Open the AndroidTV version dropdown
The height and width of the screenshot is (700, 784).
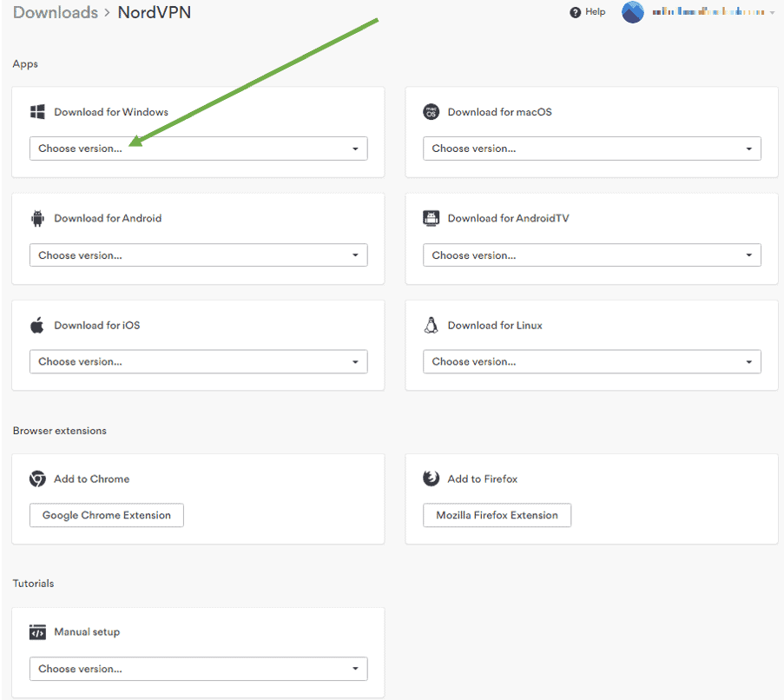(592, 255)
